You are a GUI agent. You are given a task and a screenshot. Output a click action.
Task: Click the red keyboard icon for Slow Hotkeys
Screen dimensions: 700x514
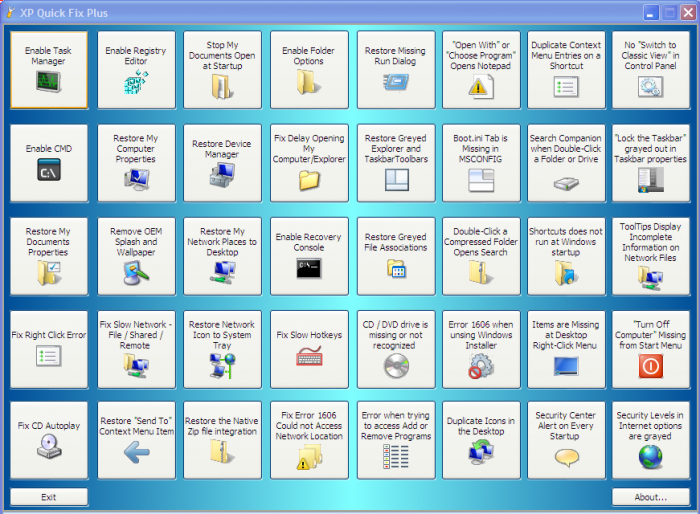309,357
